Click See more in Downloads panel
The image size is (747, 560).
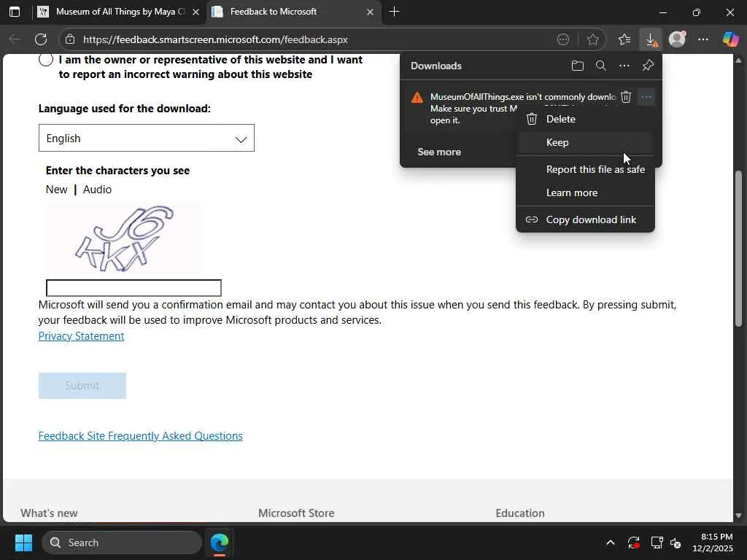pyautogui.click(x=439, y=152)
